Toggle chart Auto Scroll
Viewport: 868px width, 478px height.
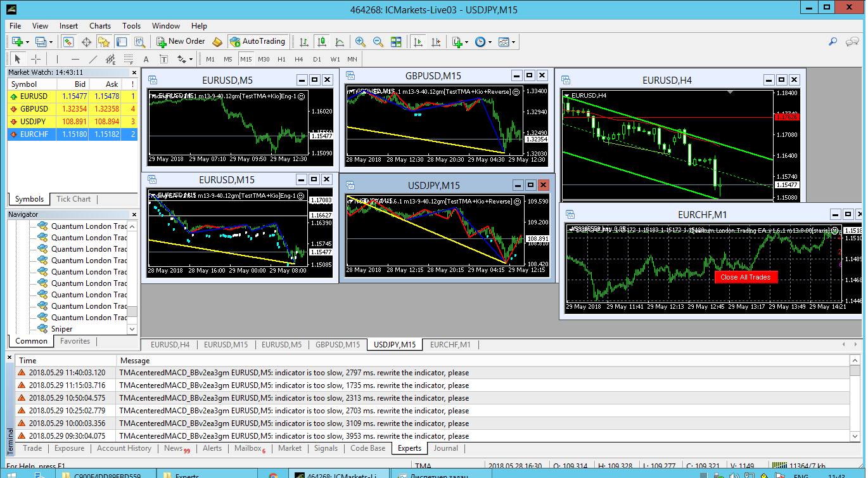[x=418, y=42]
